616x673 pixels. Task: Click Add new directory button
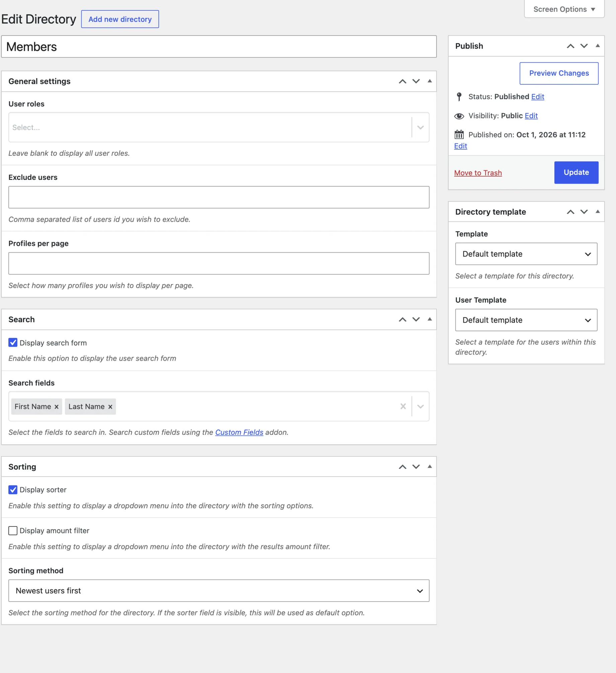click(120, 19)
